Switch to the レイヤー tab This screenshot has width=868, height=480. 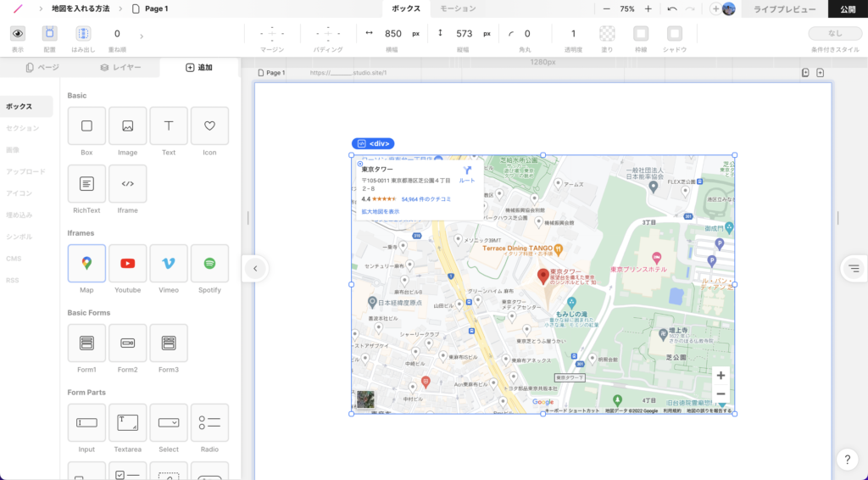click(x=120, y=68)
